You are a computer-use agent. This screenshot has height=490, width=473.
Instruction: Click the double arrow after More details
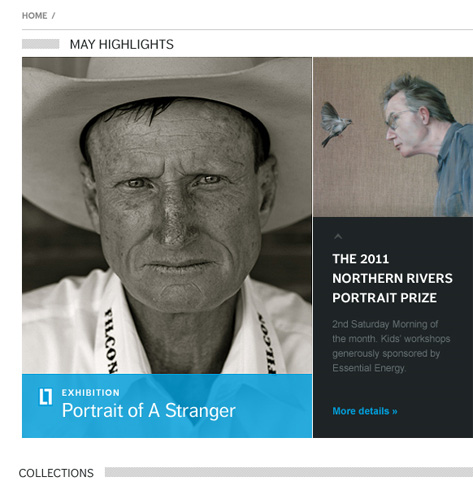point(394,411)
